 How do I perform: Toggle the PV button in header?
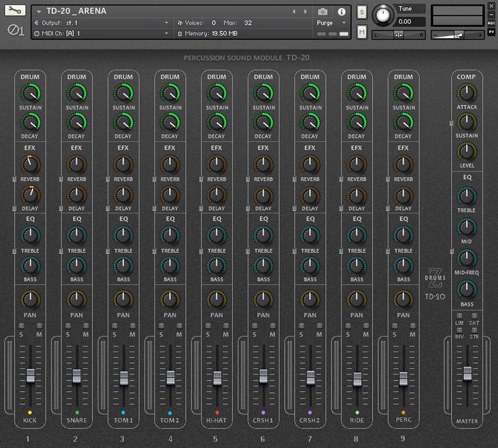tap(491, 31)
